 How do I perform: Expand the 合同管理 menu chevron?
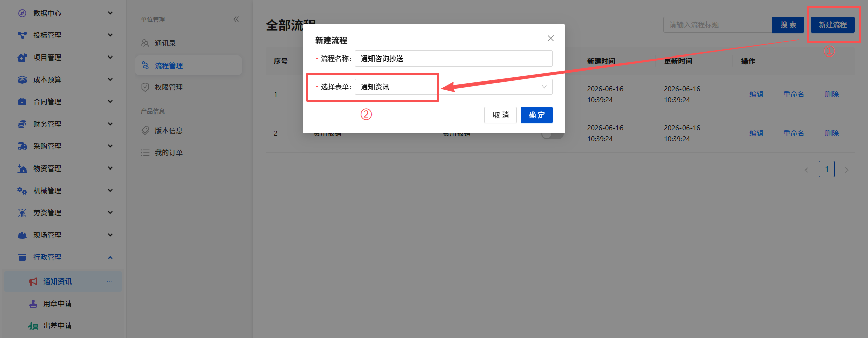point(110,102)
